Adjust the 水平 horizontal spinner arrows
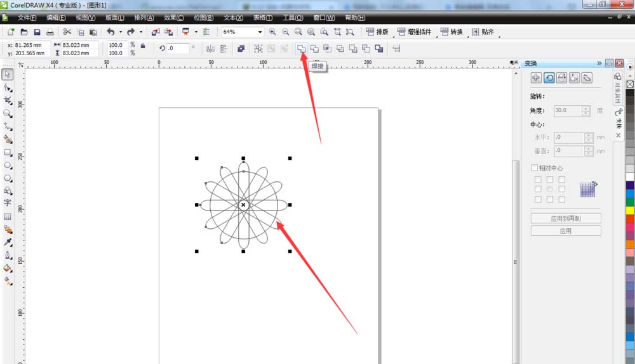This screenshot has height=364, width=635. coord(589,138)
